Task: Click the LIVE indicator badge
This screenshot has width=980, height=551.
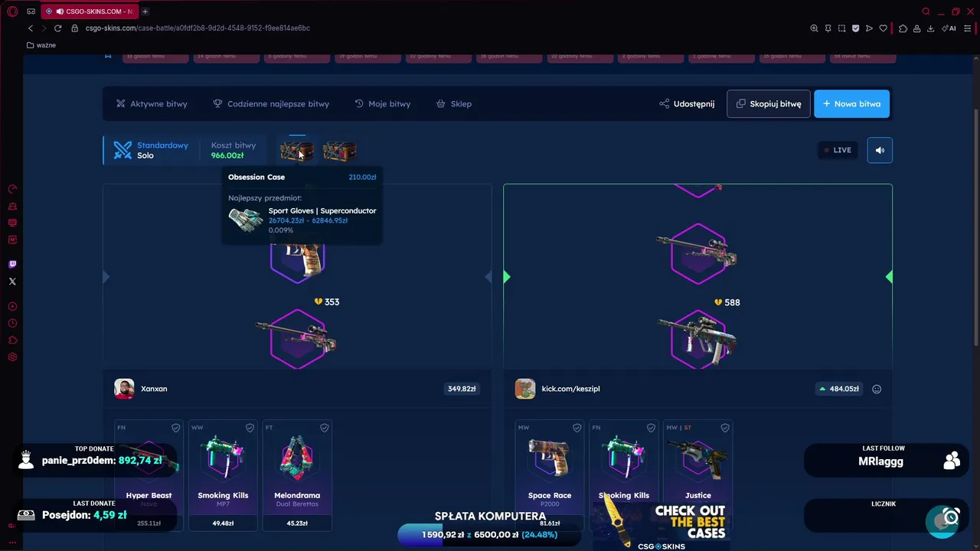Action: 838,150
